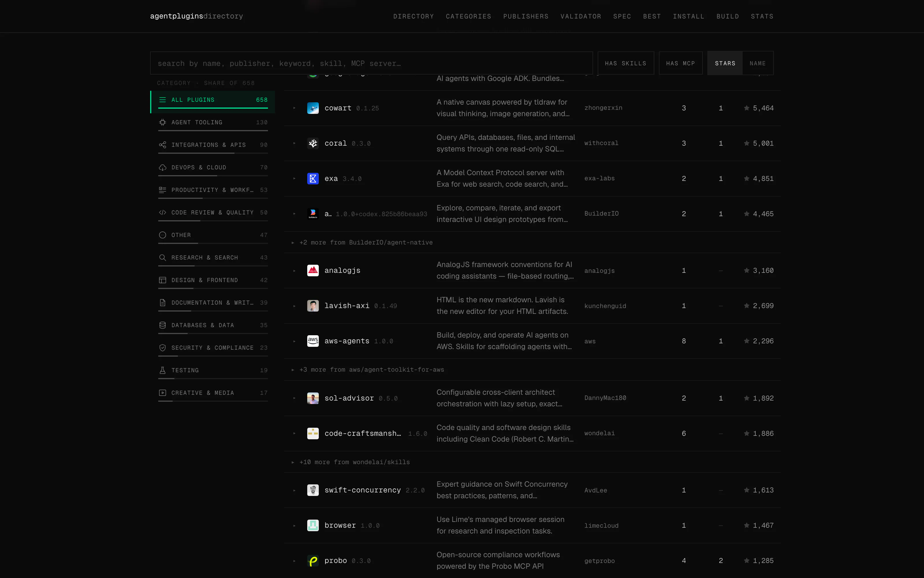Click the DevOps & Cloud icon
This screenshot has height=578, width=924.
click(x=162, y=167)
